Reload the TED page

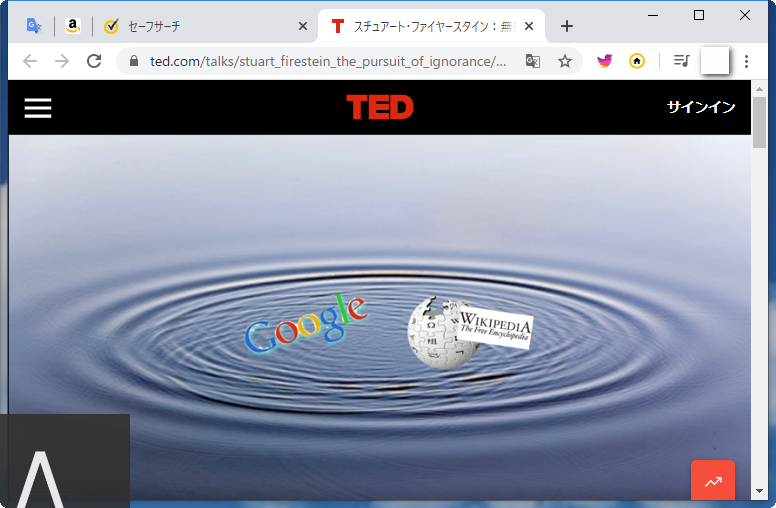tap(94, 61)
